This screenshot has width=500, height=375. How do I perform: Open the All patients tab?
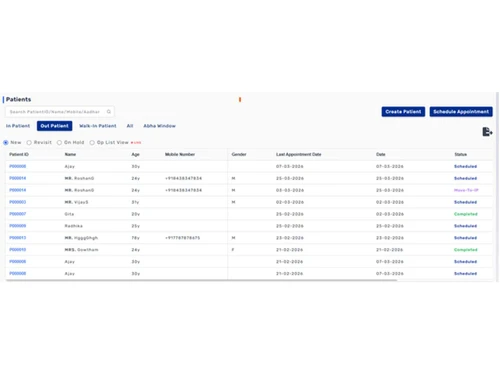[x=130, y=126]
